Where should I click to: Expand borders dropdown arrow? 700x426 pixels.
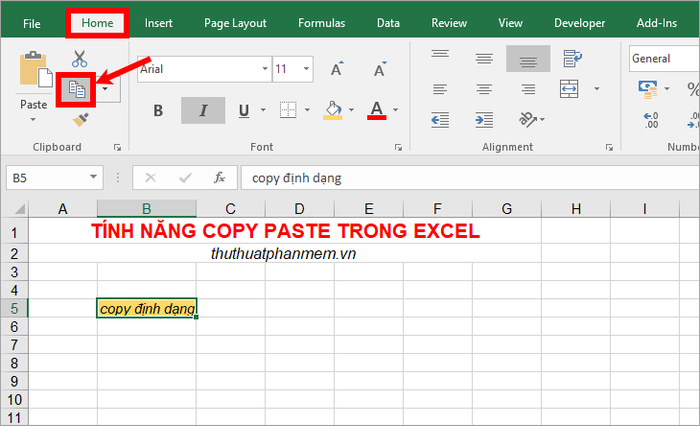(307, 110)
